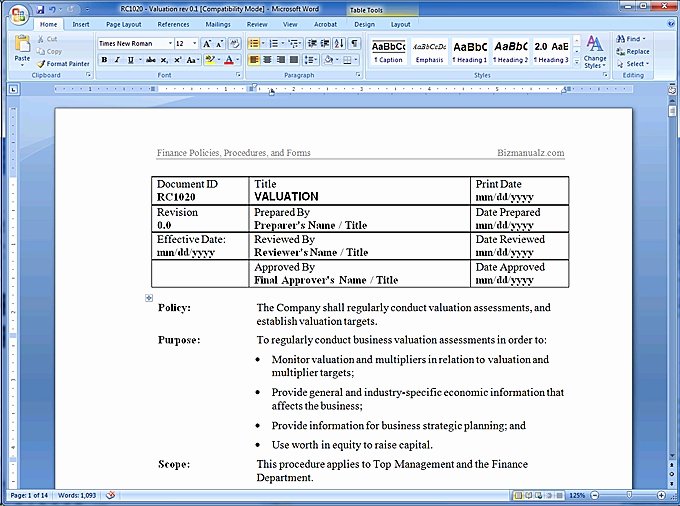This screenshot has width=680, height=506.
Task: Apply shading fill color
Action: (x=328, y=60)
